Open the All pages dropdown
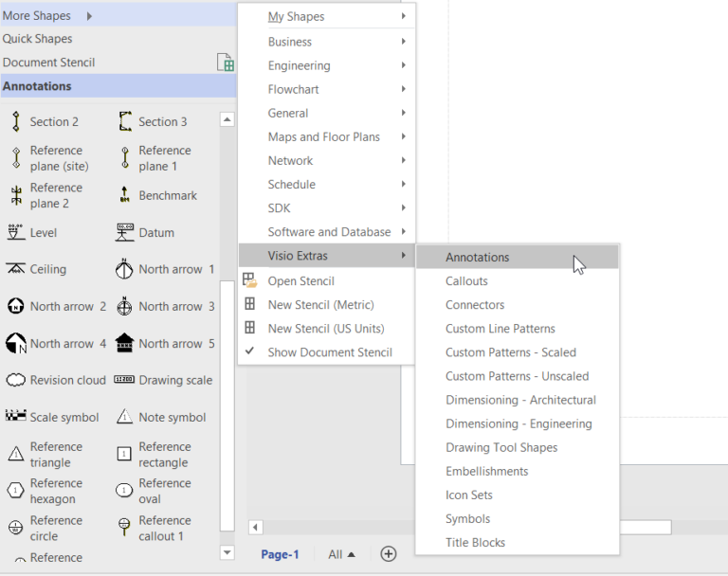 (341, 554)
